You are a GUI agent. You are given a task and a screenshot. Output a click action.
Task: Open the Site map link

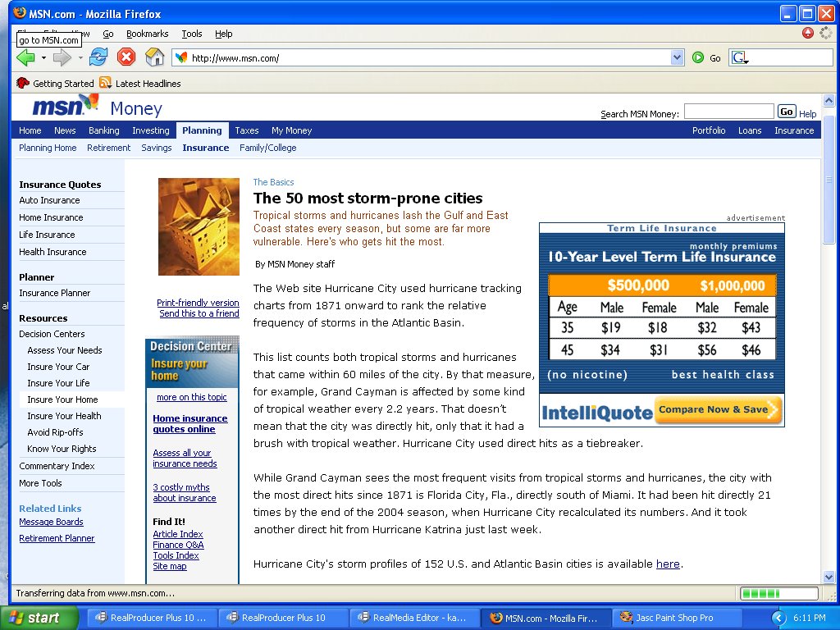[x=170, y=566]
